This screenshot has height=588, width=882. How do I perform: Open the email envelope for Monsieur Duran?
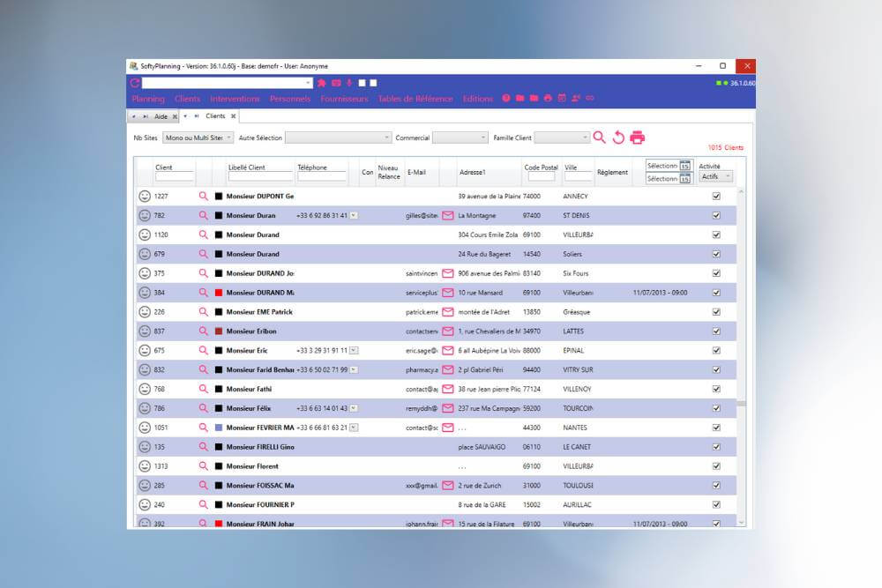pyautogui.click(x=448, y=215)
